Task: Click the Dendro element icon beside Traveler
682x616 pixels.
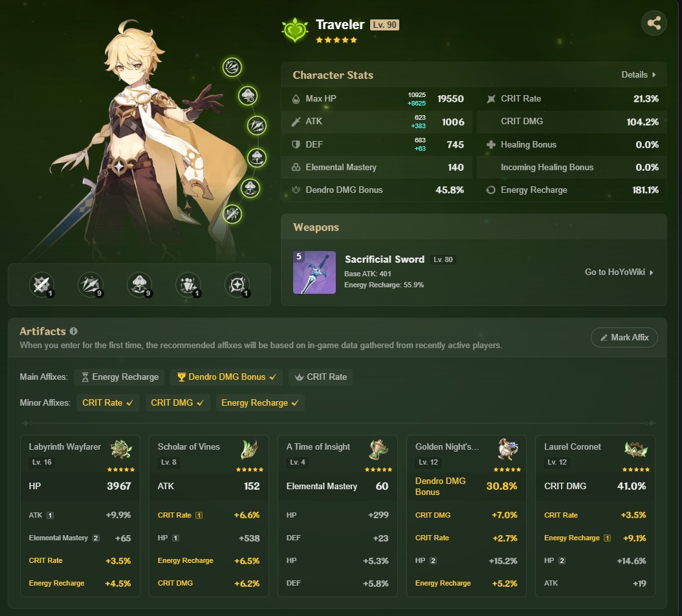Action: (x=295, y=30)
